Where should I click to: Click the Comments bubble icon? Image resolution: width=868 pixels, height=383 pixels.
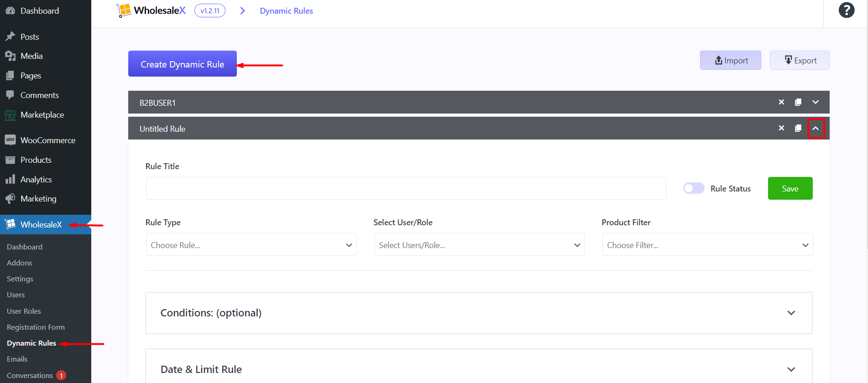pos(10,95)
